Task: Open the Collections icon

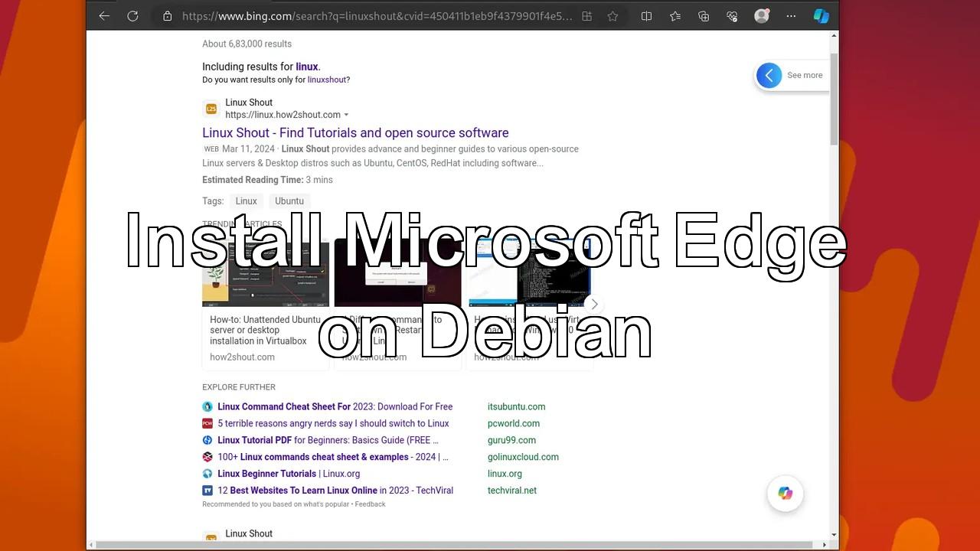Action: coord(704,16)
